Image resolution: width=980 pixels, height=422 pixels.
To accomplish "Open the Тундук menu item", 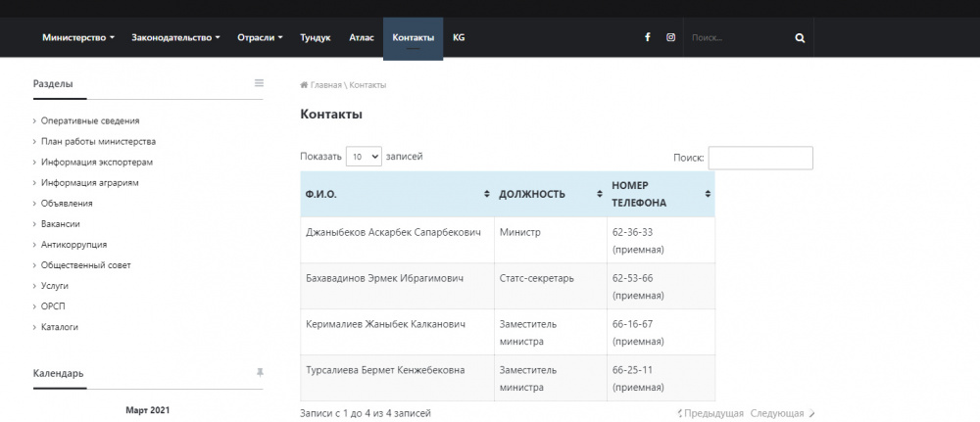I will pyautogui.click(x=316, y=37).
